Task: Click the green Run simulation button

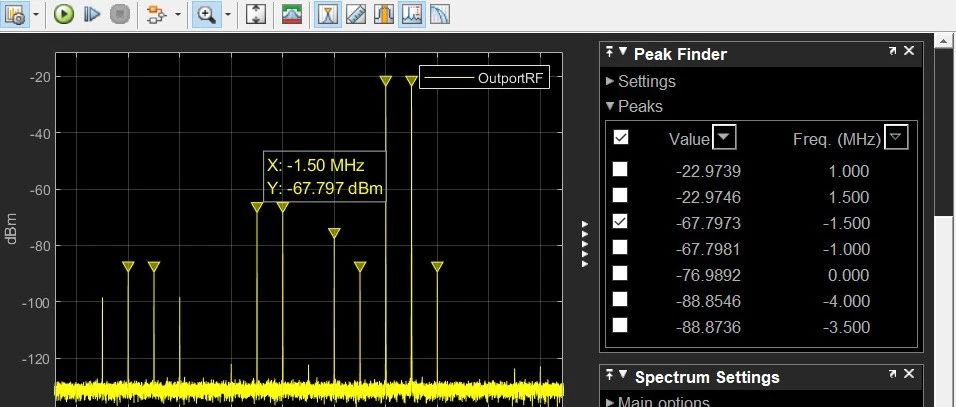Action: click(63, 14)
